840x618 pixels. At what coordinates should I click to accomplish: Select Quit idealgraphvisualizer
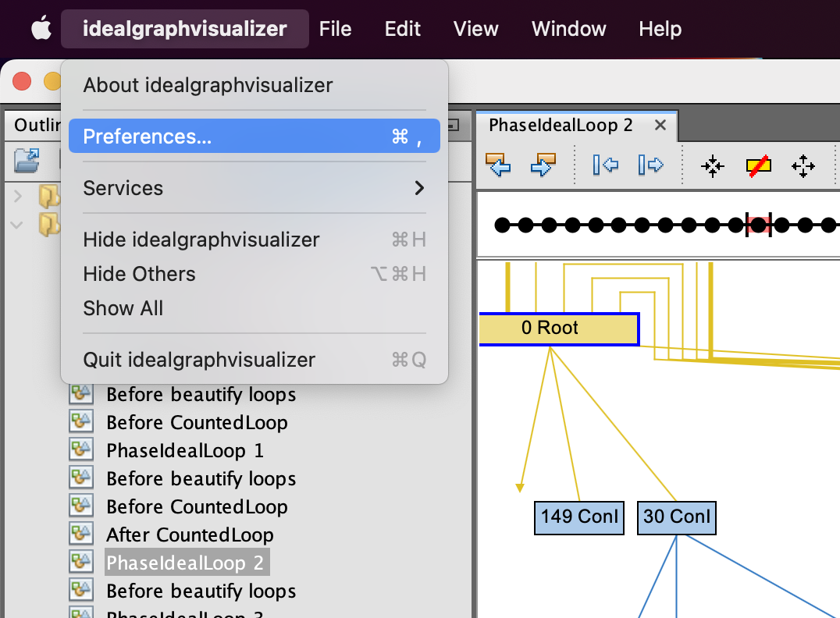[x=254, y=360]
